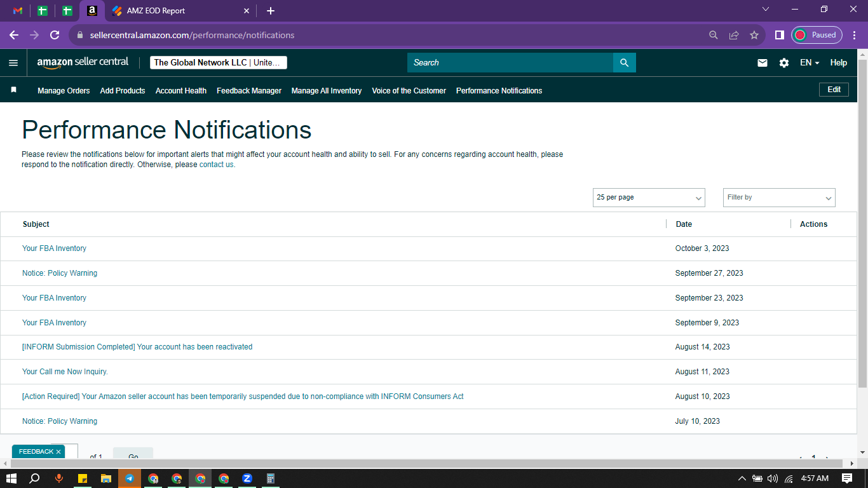The height and width of the screenshot is (488, 868).
Task: Click the vertical page scrollbar
Action: [x=862, y=222]
